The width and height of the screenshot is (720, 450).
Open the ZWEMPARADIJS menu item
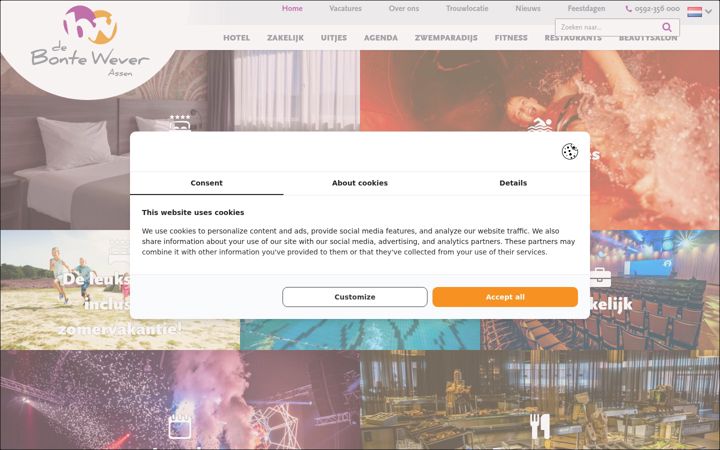click(x=446, y=38)
